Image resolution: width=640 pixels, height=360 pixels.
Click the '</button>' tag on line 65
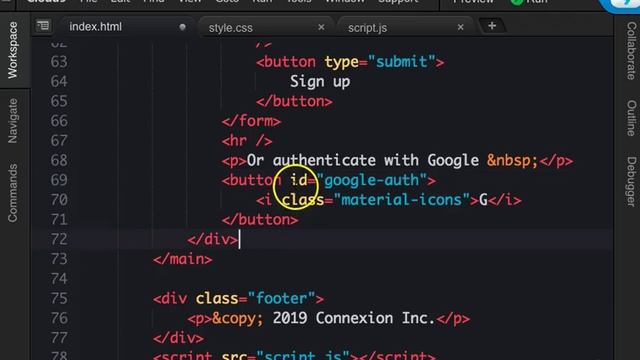[x=294, y=102]
